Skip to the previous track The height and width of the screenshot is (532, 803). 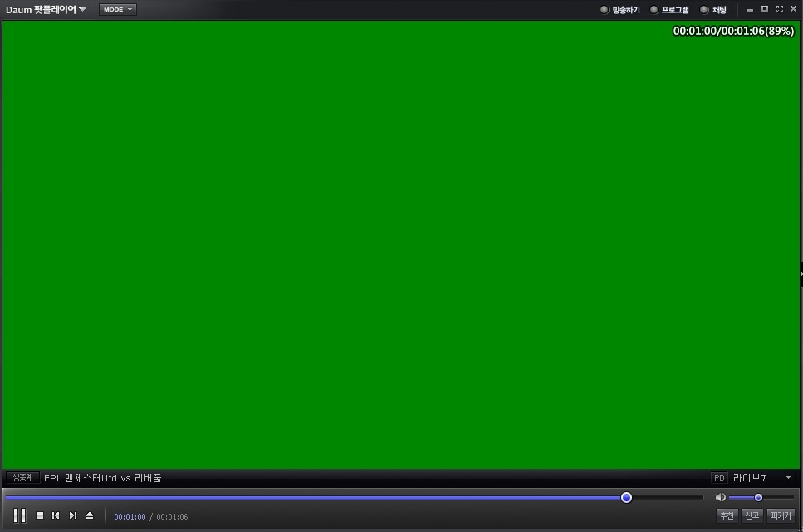click(x=56, y=515)
